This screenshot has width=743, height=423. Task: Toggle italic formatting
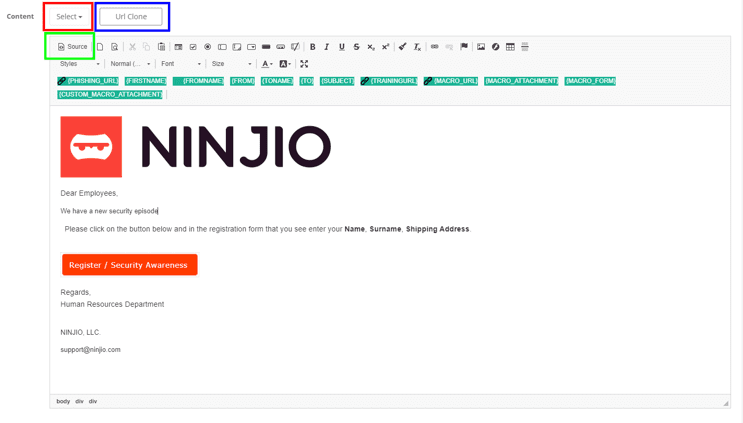[x=326, y=46]
